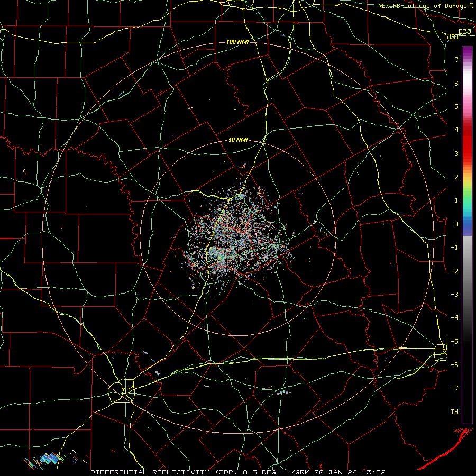Click the '13:52' timestamp in caption
The image size is (476, 476).
pos(374,472)
